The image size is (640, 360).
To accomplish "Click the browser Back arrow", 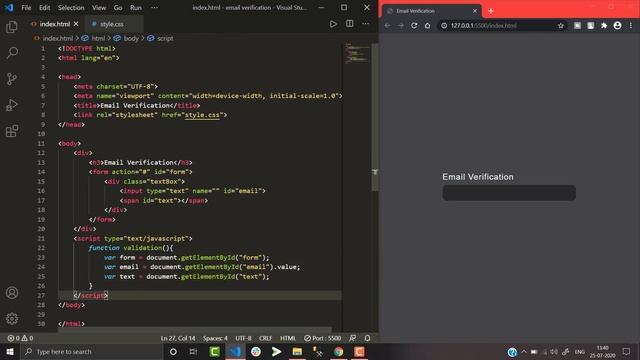I will click(387, 25).
